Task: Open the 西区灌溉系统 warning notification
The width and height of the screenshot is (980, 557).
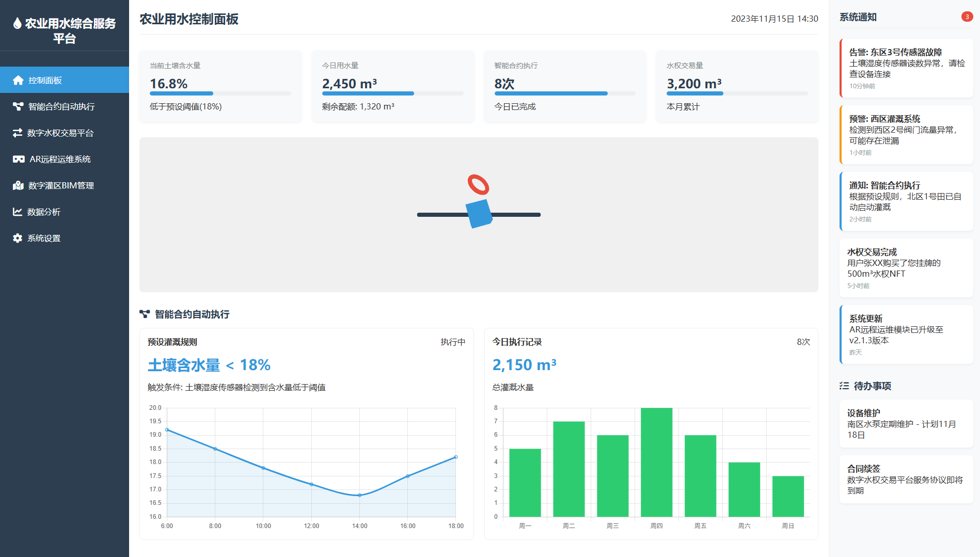Action: tap(906, 135)
